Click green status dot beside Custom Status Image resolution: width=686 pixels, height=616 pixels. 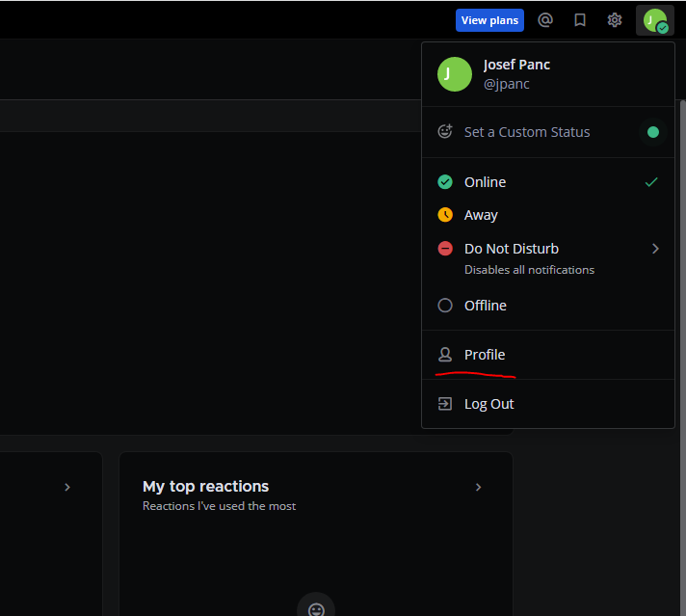coord(653,132)
